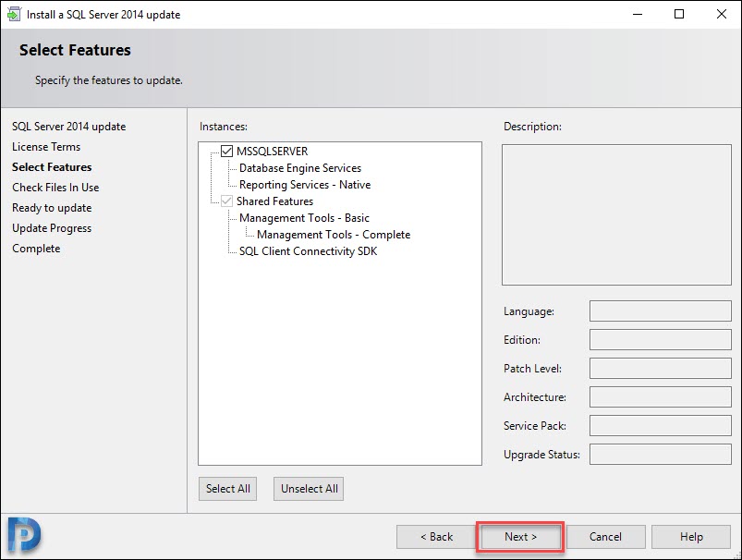742x560 pixels.
Task: Minimize the installer window
Action: pos(638,14)
